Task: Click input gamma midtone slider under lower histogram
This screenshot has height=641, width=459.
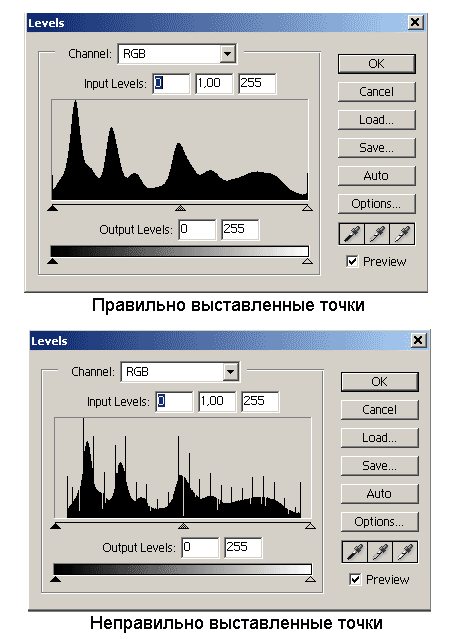Action: click(184, 526)
